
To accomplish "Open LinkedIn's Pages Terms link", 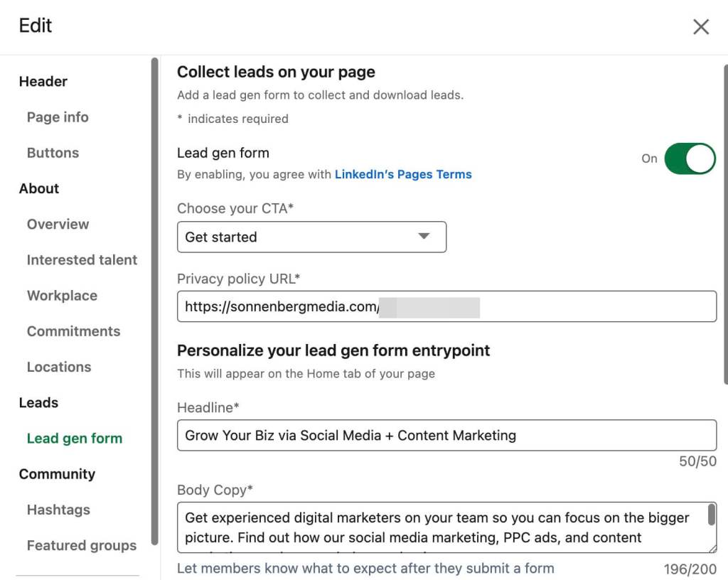I will (x=403, y=174).
